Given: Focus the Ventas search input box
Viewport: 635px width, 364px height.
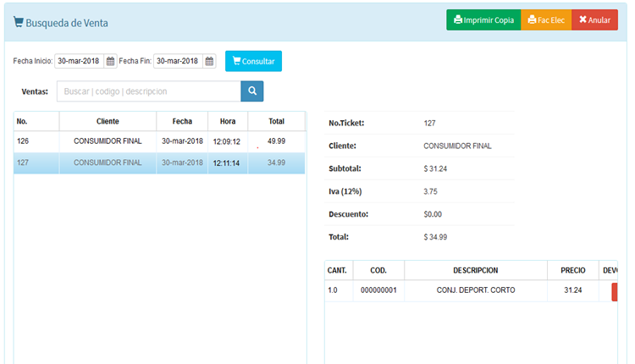Looking at the screenshot, I should (x=148, y=91).
